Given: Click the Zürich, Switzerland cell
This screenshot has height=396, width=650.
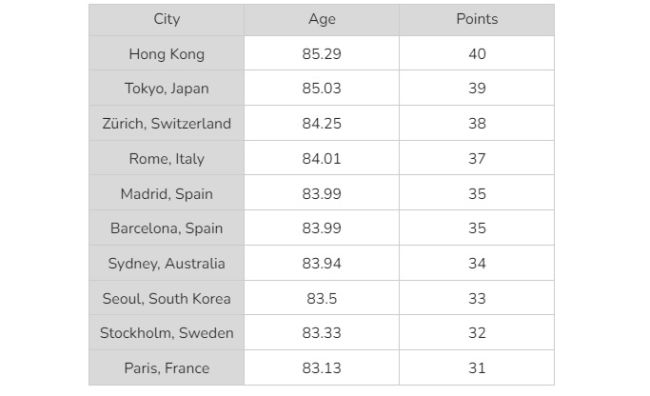Looking at the screenshot, I should point(166,123).
